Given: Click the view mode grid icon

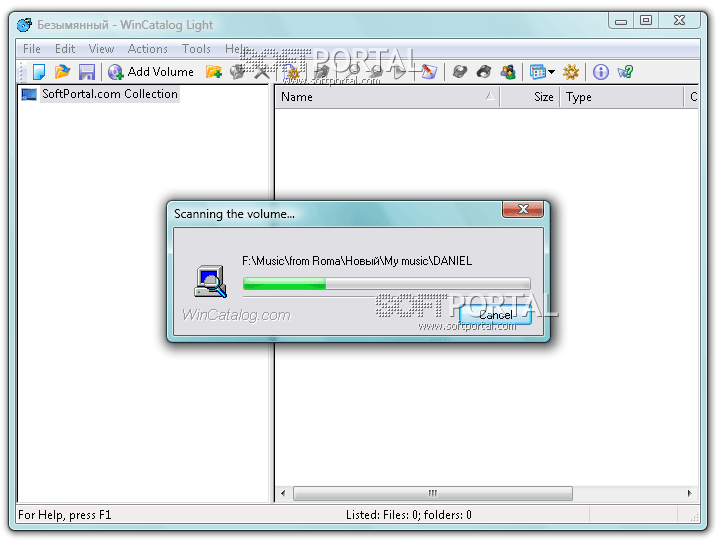Looking at the screenshot, I should coord(537,72).
